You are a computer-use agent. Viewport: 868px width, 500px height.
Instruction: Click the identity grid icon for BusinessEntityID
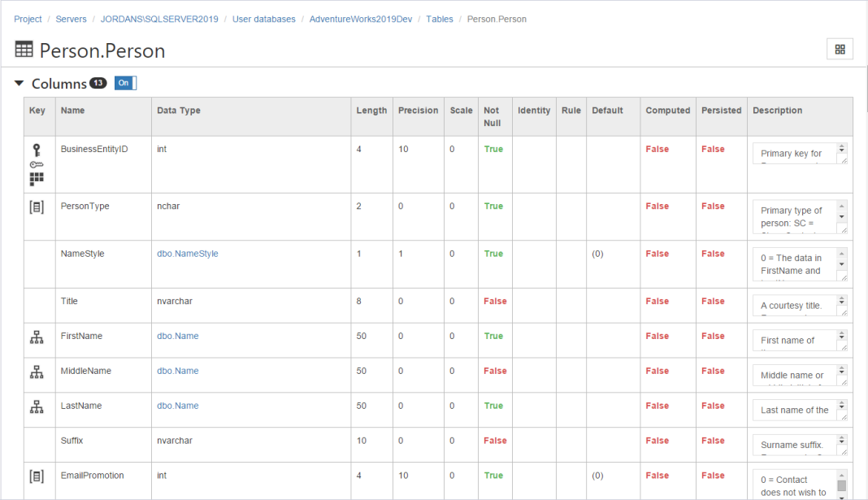tap(38, 178)
